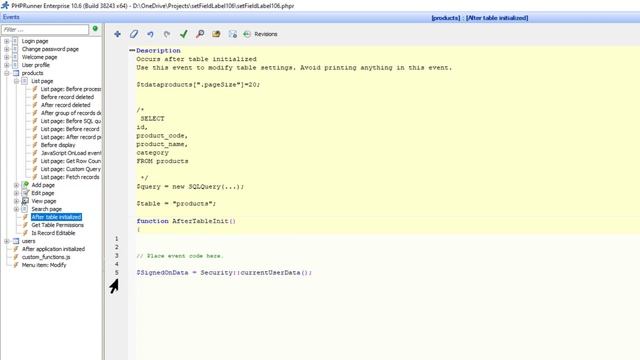Check syntax with the green checkmark

(184, 34)
